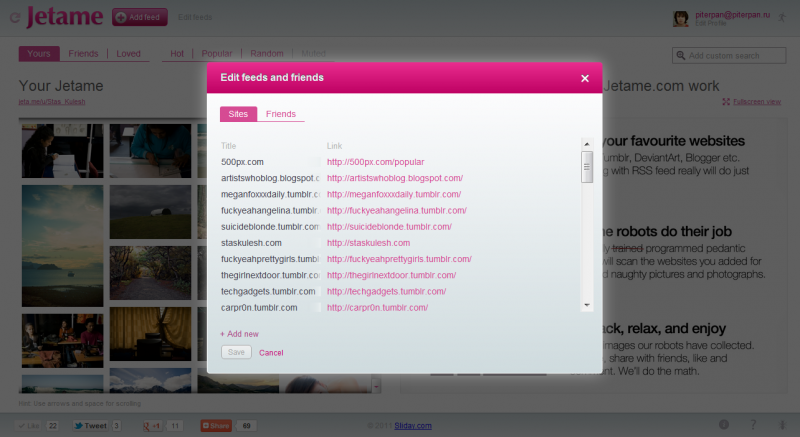Click the + Add new link
Viewport: 800px width, 437px height.
click(239, 334)
